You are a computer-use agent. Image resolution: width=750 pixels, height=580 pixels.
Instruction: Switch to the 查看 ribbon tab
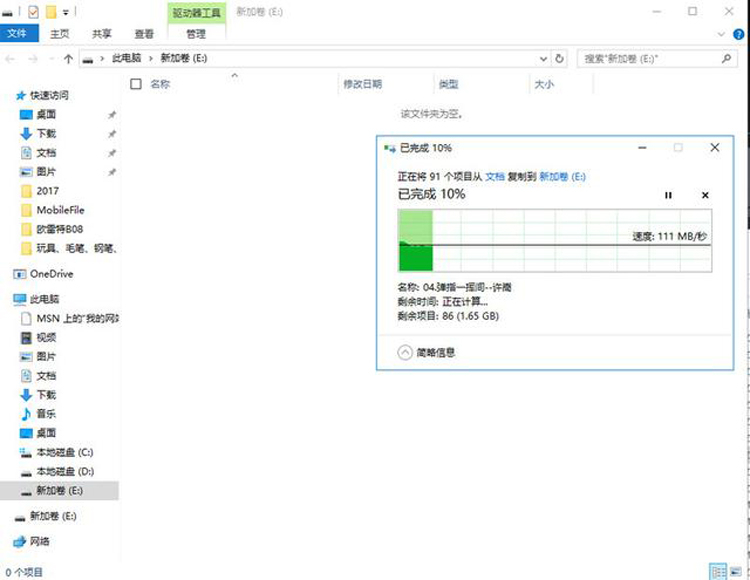point(145,33)
